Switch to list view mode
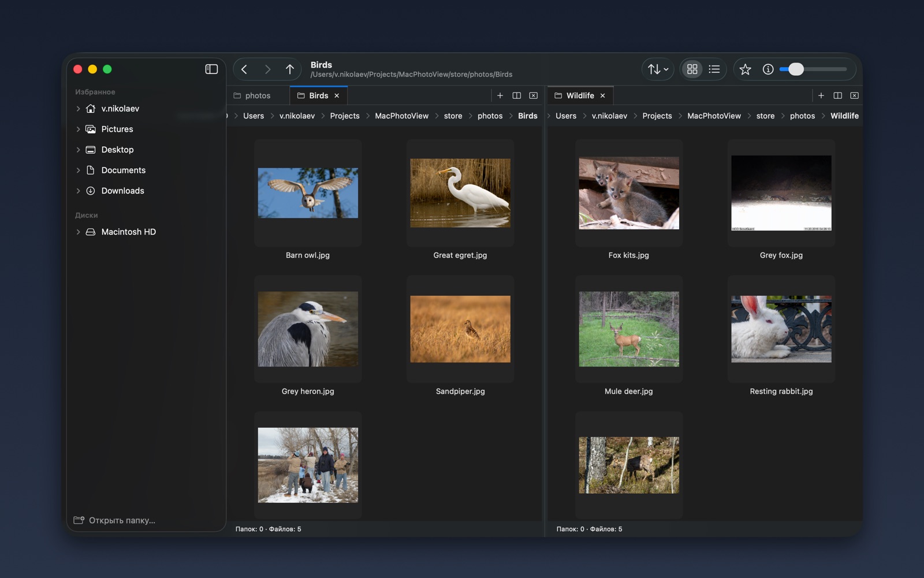 pos(714,69)
